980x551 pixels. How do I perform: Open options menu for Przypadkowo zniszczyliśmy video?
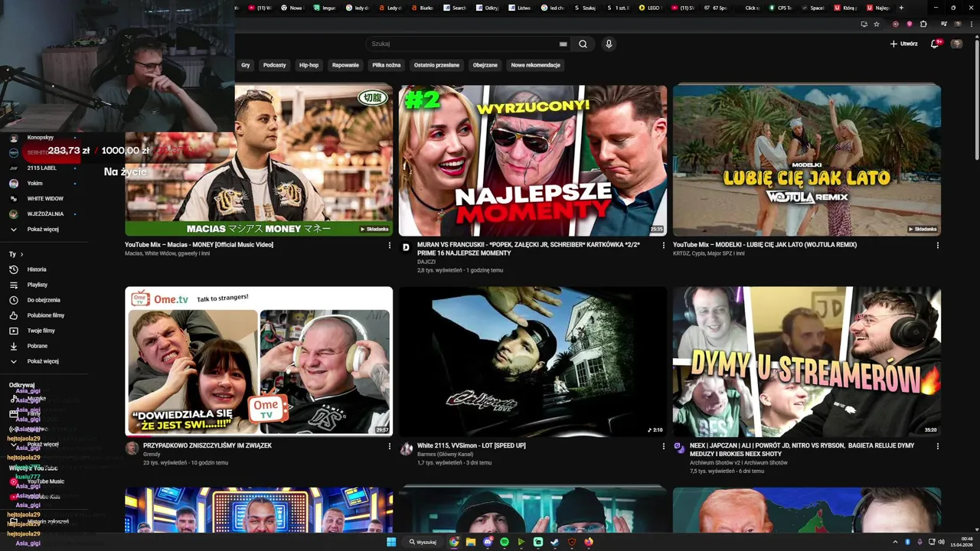coord(389,446)
